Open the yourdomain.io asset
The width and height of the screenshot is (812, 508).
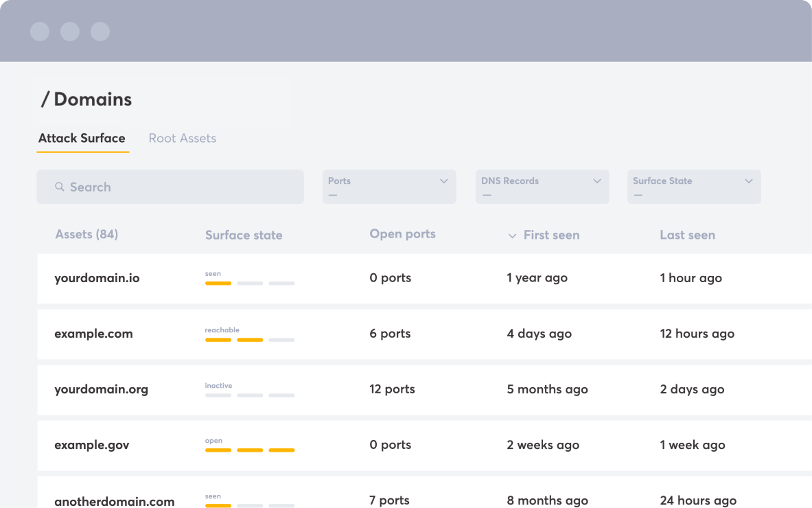coord(97,278)
